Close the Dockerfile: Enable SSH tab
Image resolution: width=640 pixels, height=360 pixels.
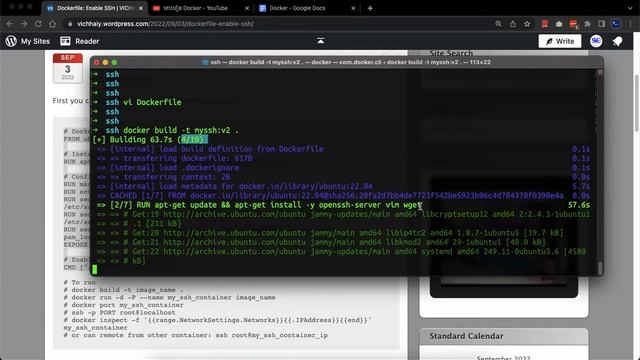pos(141,8)
